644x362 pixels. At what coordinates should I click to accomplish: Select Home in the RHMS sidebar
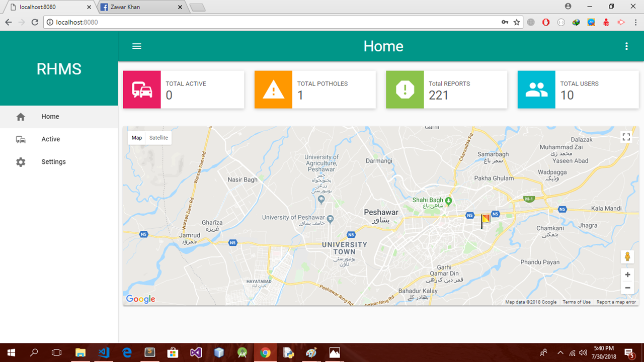[50, 116]
